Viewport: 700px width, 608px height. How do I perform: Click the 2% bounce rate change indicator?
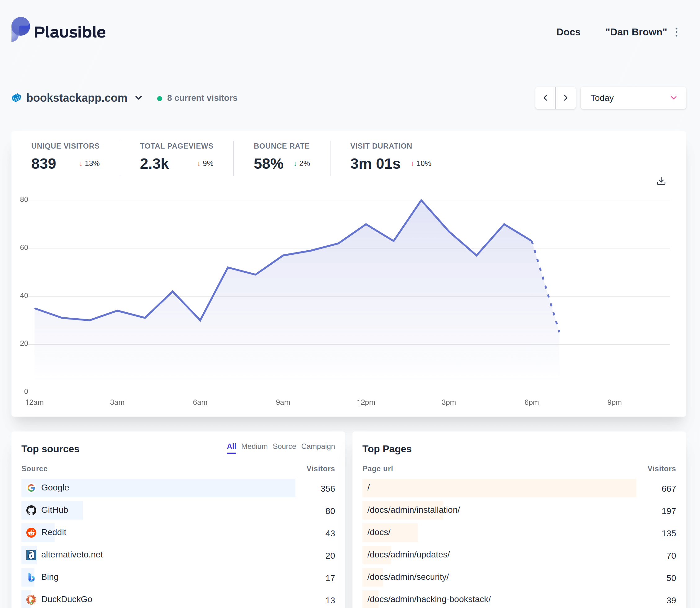(x=302, y=163)
